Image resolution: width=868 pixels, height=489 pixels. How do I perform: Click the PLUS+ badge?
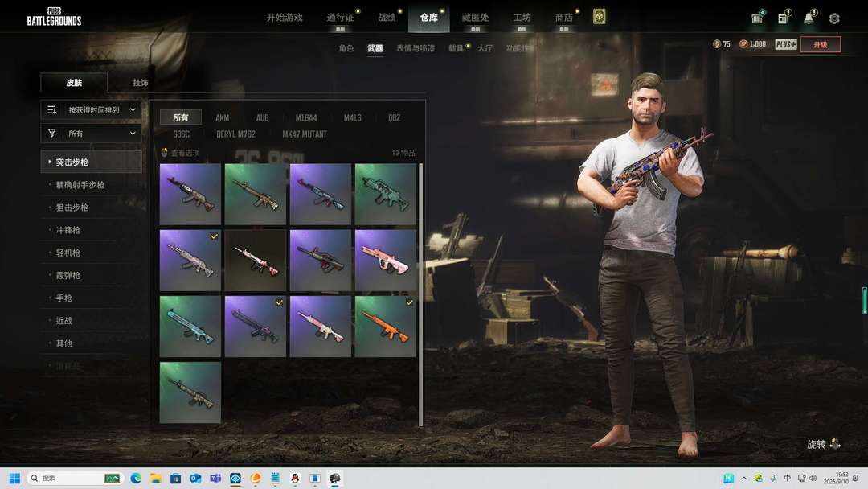(x=785, y=44)
